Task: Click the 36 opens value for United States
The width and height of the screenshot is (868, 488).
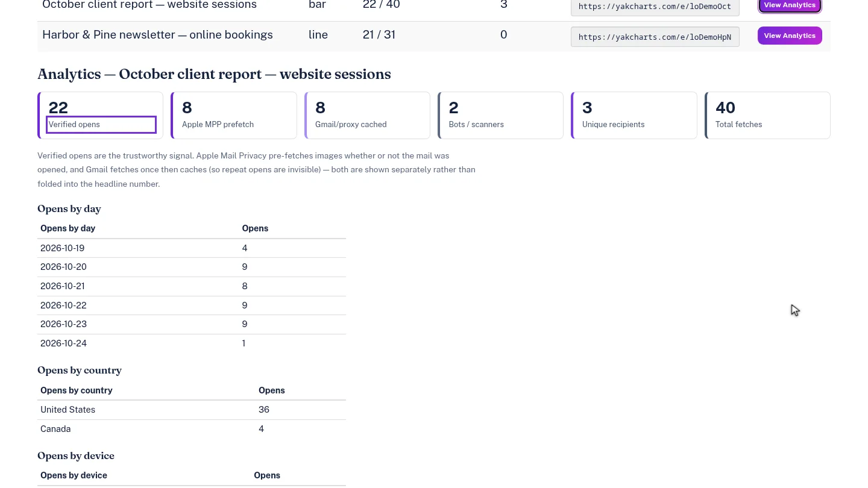Action: tap(264, 410)
